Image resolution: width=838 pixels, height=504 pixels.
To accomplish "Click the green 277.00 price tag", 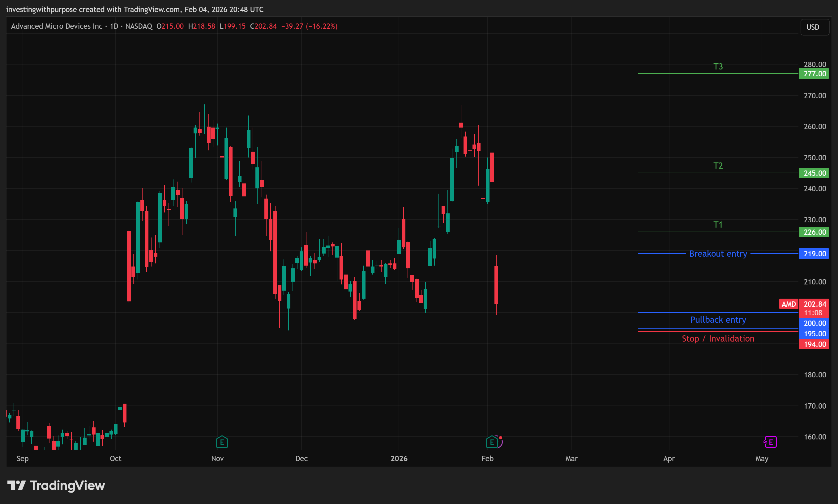I will (x=814, y=74).
